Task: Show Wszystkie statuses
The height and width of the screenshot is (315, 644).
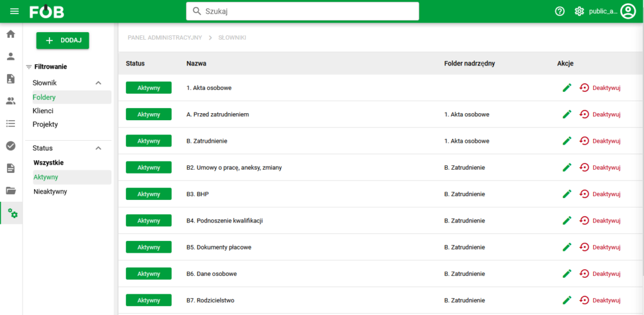Action: (x=48, y=163)
